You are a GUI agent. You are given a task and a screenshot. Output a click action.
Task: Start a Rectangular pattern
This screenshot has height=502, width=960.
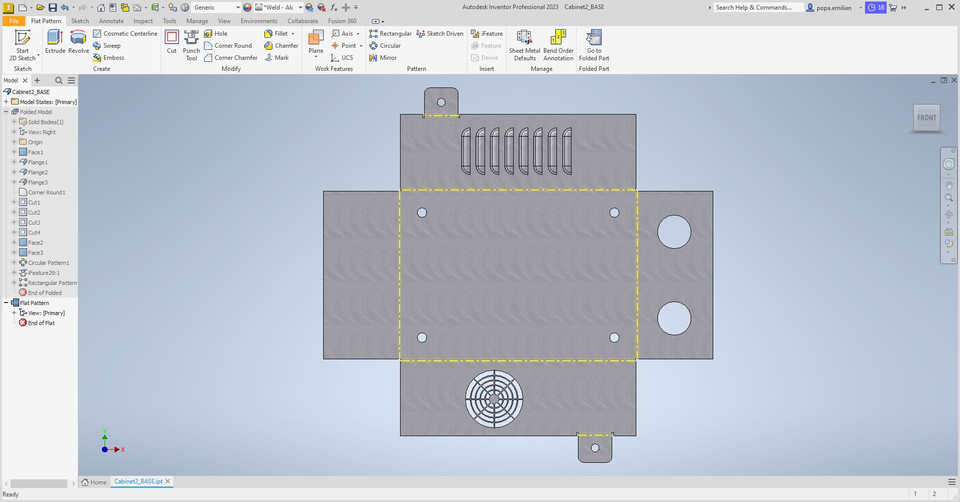(x=390, y=34)
